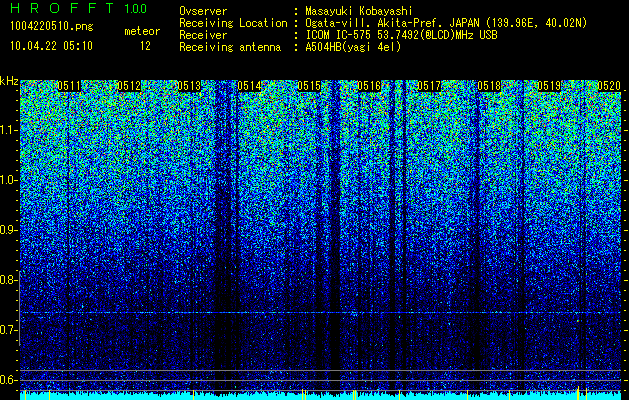Click the 1.0 kHz axis label

8,180
